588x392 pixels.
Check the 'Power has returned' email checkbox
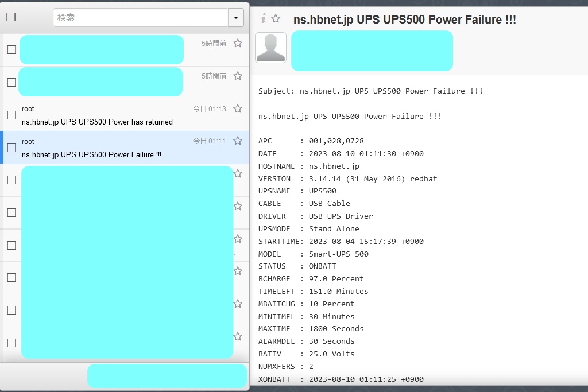tap(11, 115)
